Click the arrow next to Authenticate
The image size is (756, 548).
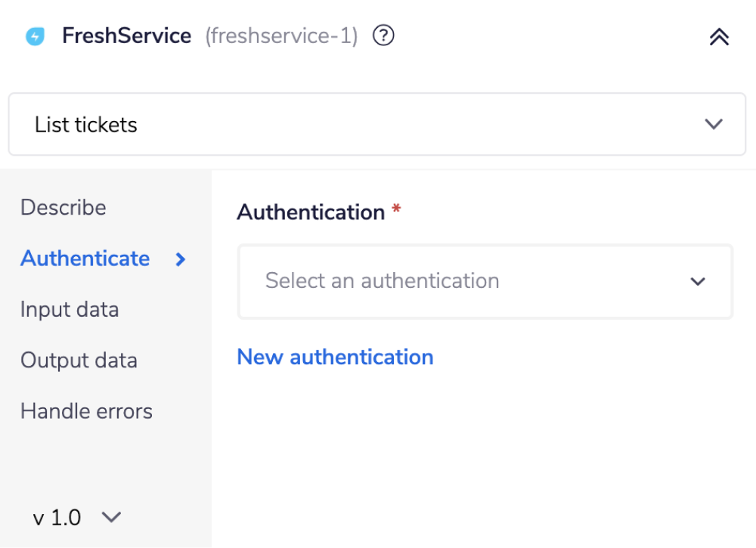179,259
